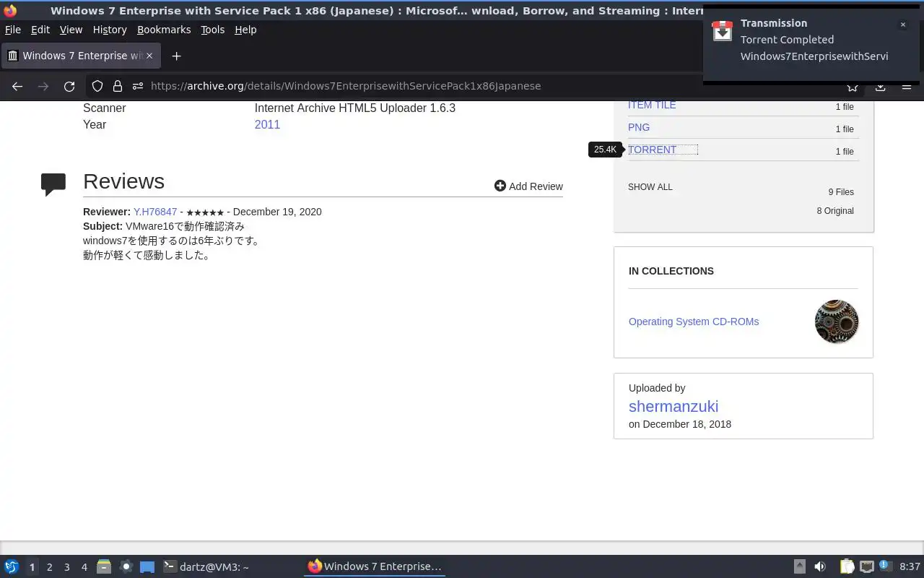
Task: Focus the Firefox Windows 7 Enterprise taskbar entry
Action: pyautogui.click(x=375, y=566)
